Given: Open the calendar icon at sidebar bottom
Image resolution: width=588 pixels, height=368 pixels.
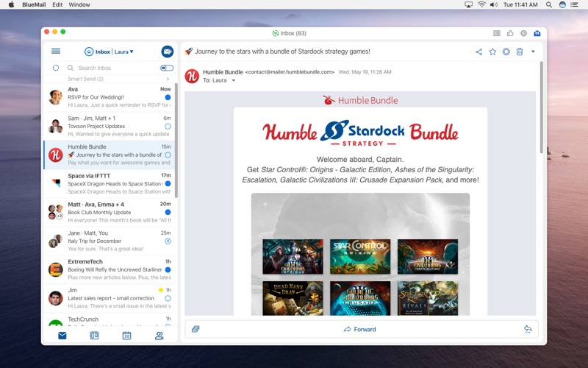Looking at the screenshot, I should pyautogui.click(x=126, y=336).
